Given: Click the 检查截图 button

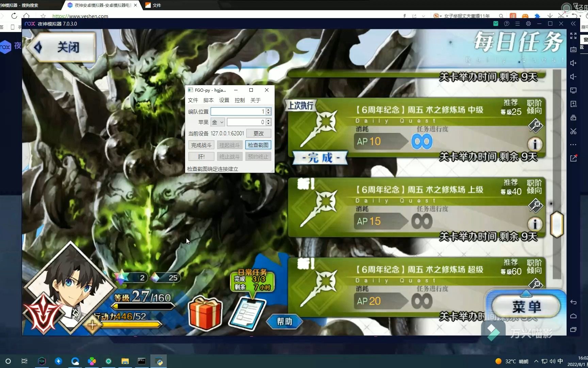Looking at the screenshot, I should click(258, 145).
